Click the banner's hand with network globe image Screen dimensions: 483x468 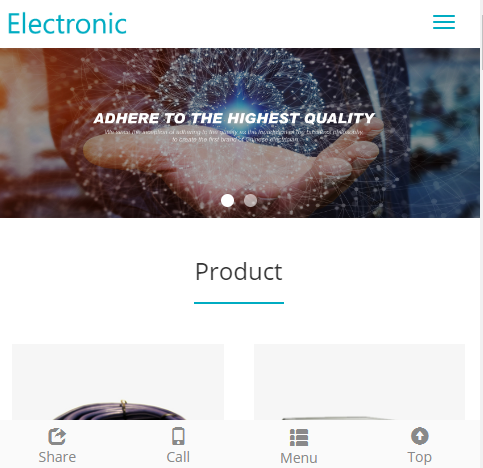tap(240, 133)
